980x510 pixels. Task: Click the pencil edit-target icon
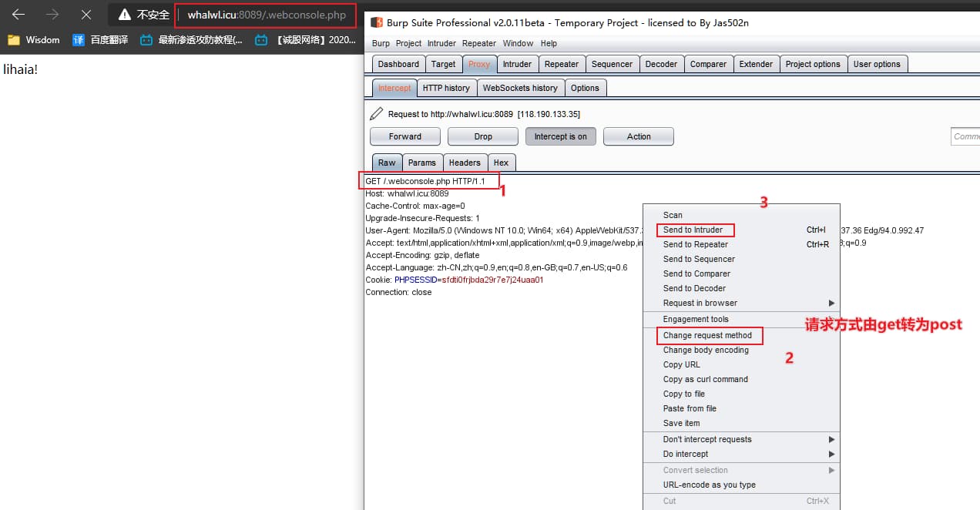[x=376, y=114]
